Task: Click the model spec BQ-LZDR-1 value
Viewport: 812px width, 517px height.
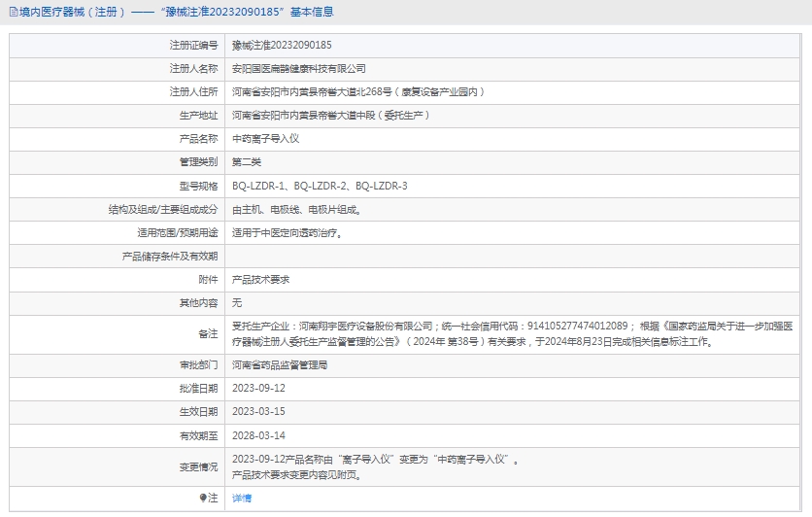Action: pos(258,186)
